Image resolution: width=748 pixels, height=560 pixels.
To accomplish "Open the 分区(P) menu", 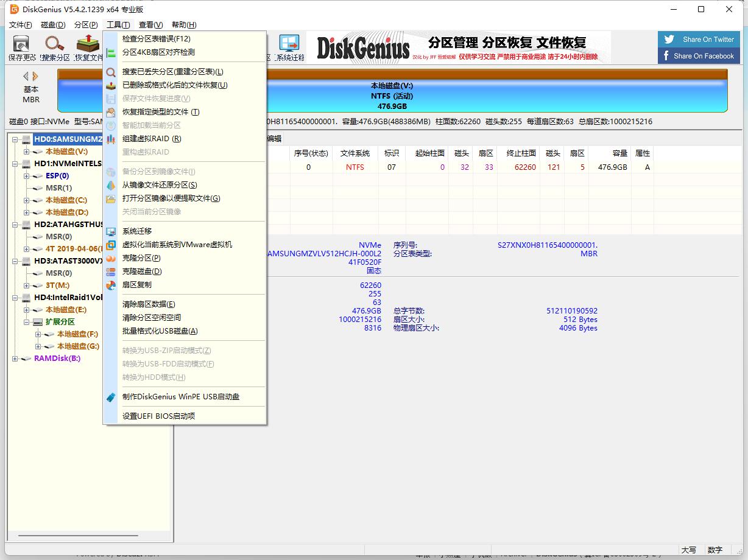I will click(x=86, y=25).
